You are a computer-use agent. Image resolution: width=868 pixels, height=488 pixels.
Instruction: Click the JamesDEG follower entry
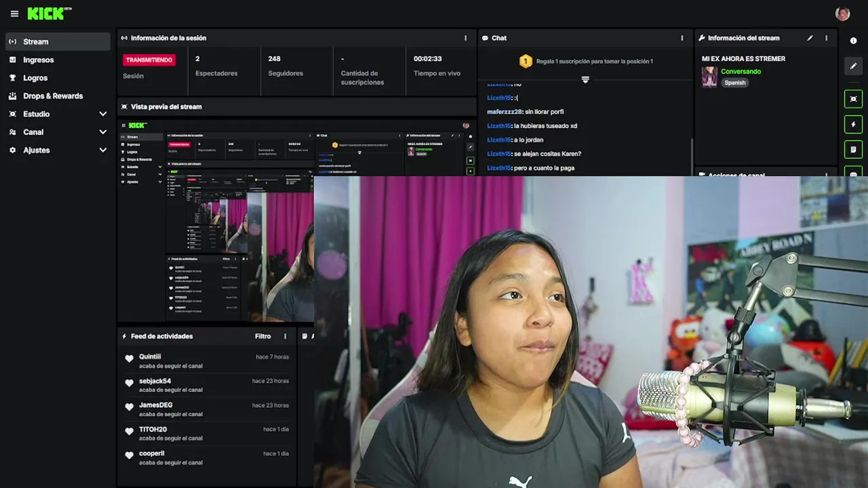208,409
